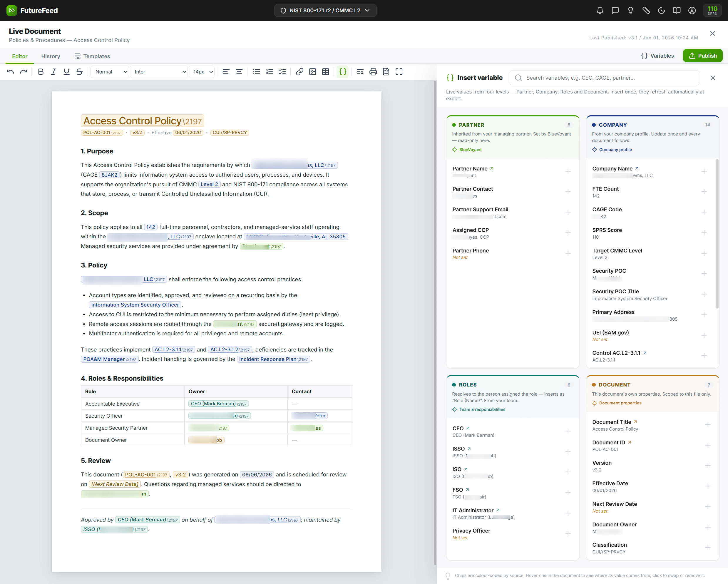Insert a checklist
Screen dimensions: 728x584
(x=282, y=71)
